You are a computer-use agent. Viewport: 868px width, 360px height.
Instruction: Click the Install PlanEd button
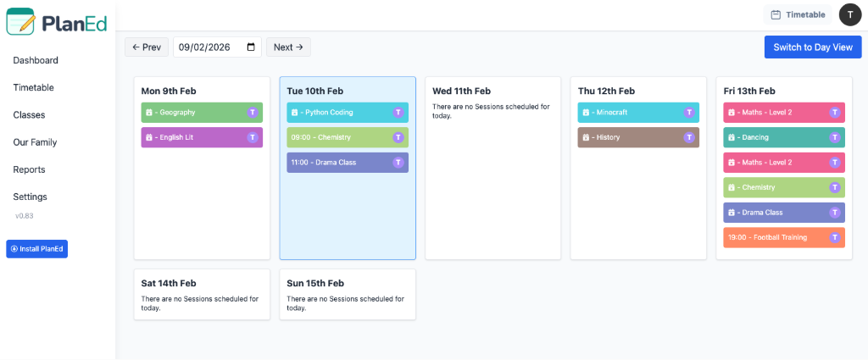tap(36, 249)
